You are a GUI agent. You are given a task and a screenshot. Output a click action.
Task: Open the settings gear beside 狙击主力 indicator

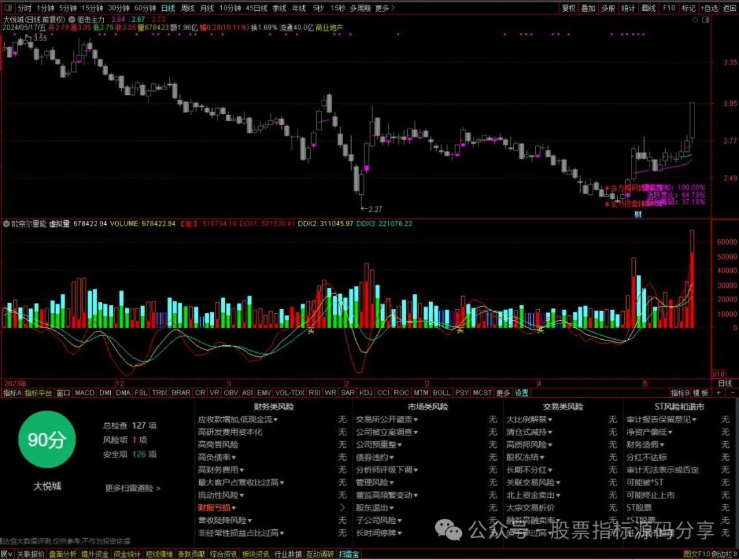click(72, 20)
